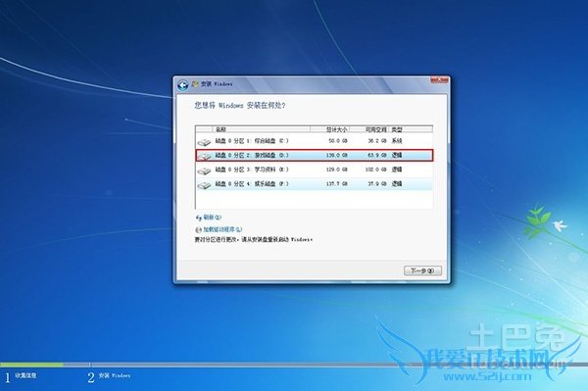
Task: Click the 139.0 GB total size cell
Action: pyautogui.click(x=337, y=155)
